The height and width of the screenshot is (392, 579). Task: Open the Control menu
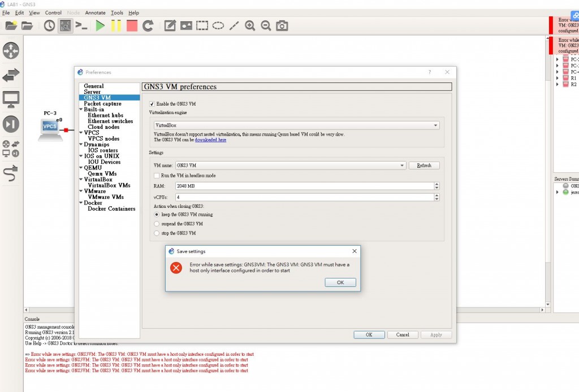pos(53,12)
